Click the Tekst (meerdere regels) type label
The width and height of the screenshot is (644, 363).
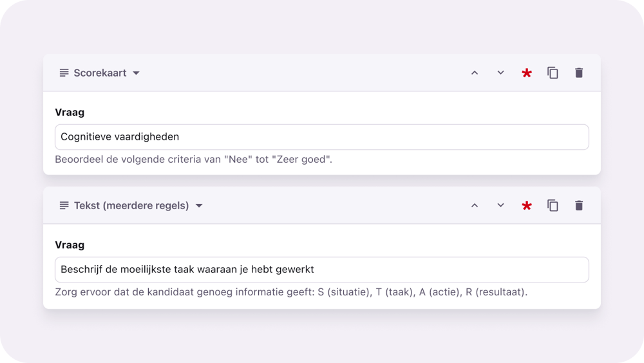pyautogui.click(x=131, y=205)
